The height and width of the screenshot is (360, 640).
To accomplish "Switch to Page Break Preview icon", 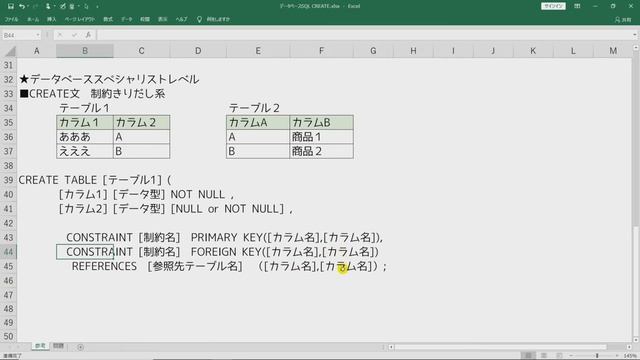I will tap(559, 356).
